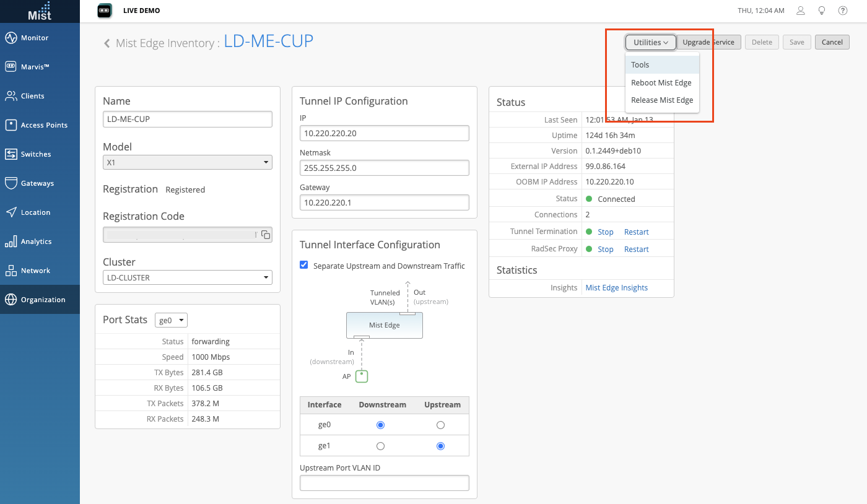The width and height of the screenshot is (867, 504).
Task: Select Upstream radio for ge1
Action: click(x=440, y=446)
